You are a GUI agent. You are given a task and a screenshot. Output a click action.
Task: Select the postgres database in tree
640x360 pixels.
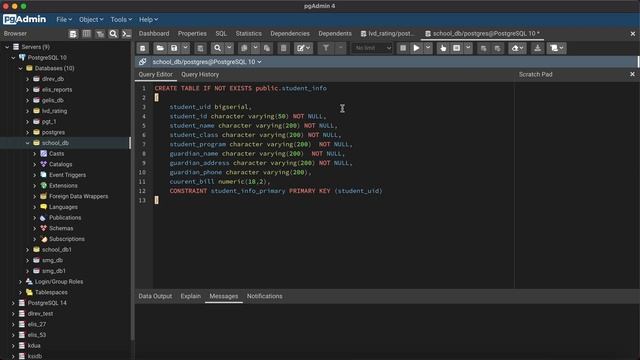(x=53, y=132)
